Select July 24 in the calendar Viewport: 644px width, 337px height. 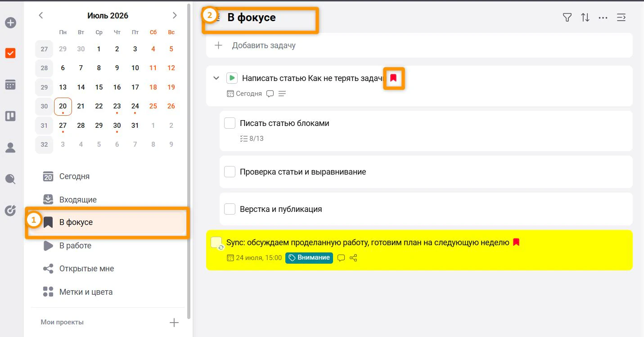135,107
